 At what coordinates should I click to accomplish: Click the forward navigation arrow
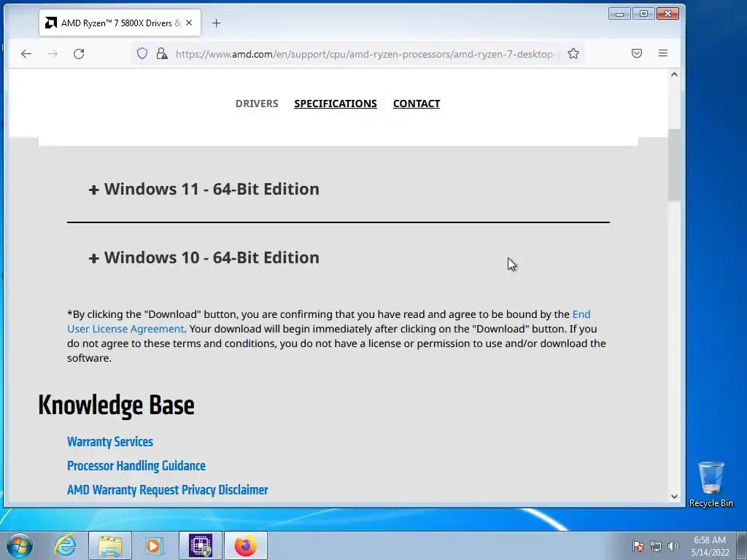[x=53, y=54]
